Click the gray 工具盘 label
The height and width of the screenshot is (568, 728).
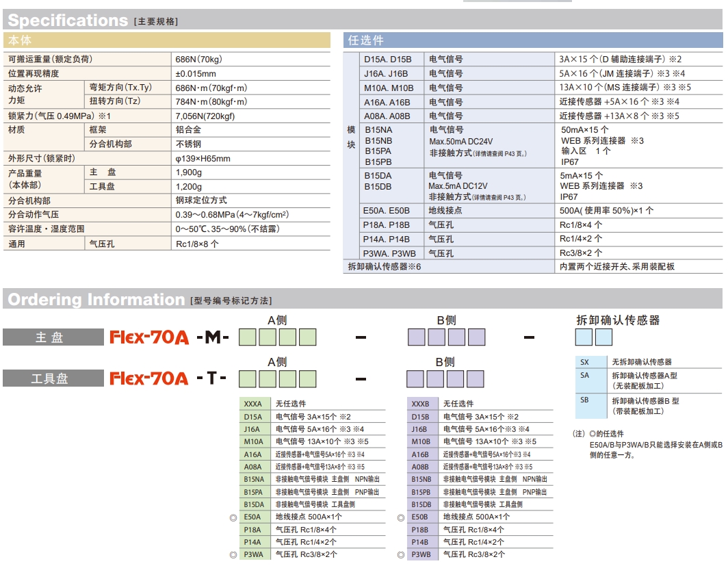click(x=53, y=378)
